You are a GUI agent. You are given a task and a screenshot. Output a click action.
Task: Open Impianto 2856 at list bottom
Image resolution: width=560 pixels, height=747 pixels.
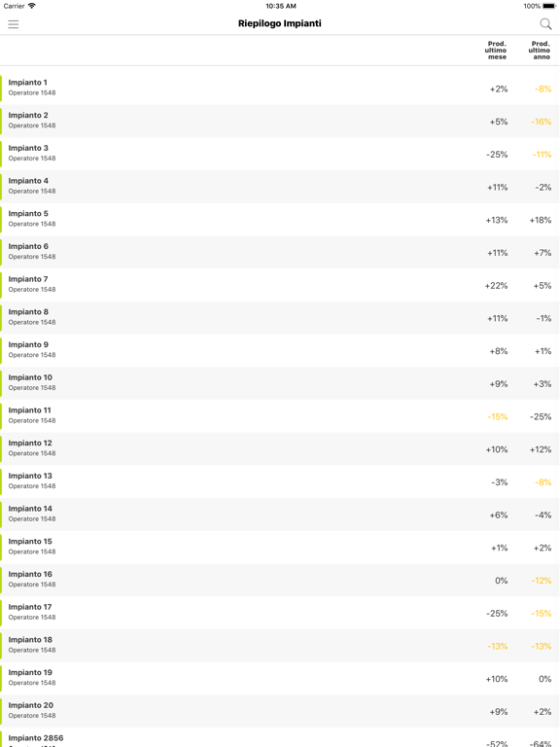[x=280, y=737]
